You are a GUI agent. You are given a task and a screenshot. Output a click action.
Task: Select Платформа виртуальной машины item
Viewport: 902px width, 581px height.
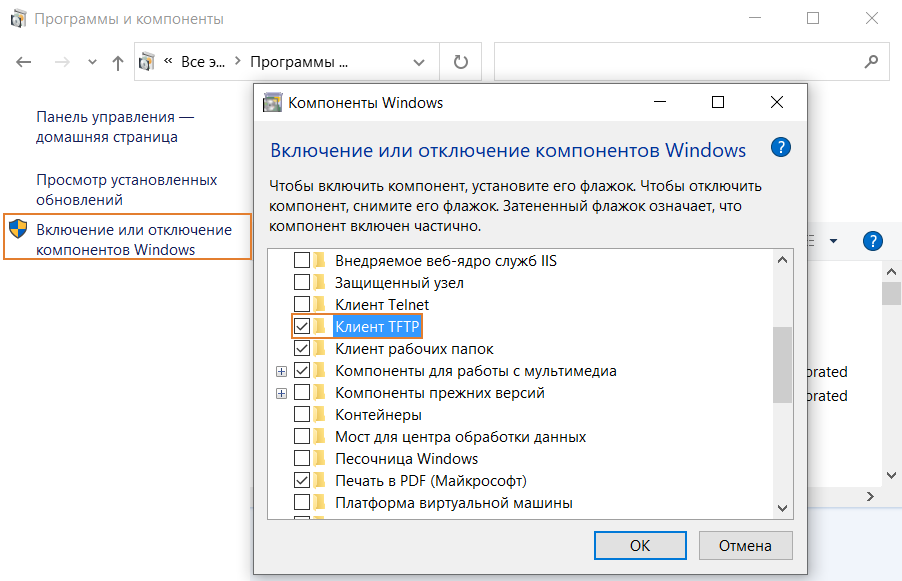[x=453, y=502]
